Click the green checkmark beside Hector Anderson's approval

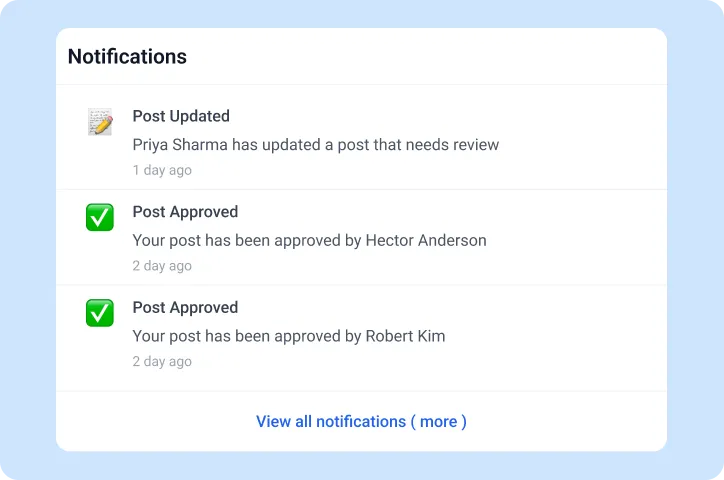click(99, 217)
